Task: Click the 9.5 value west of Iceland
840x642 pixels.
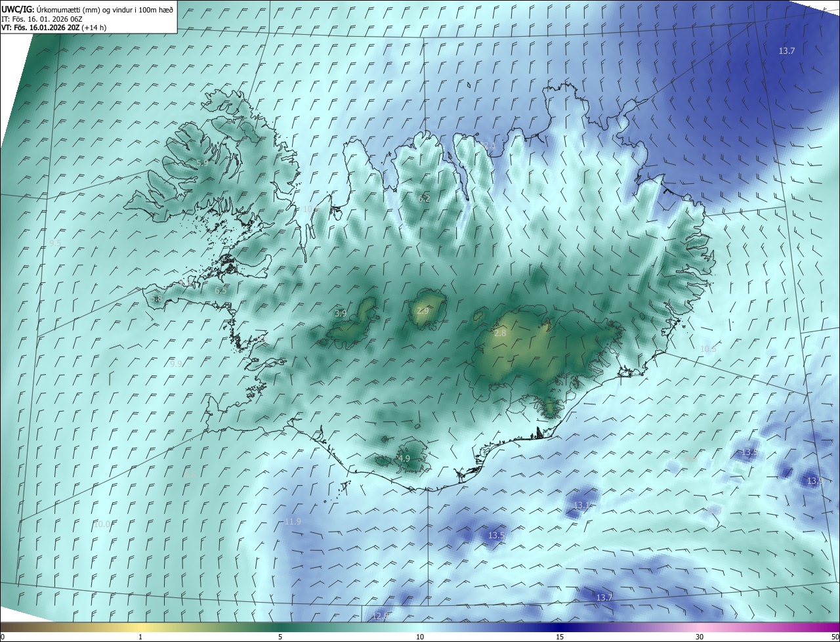Action: 55,244
